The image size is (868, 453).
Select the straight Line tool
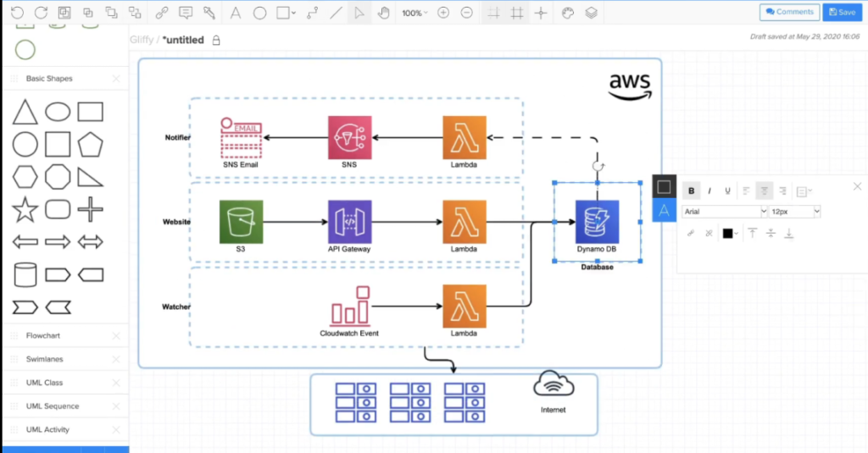pos(336,13)
